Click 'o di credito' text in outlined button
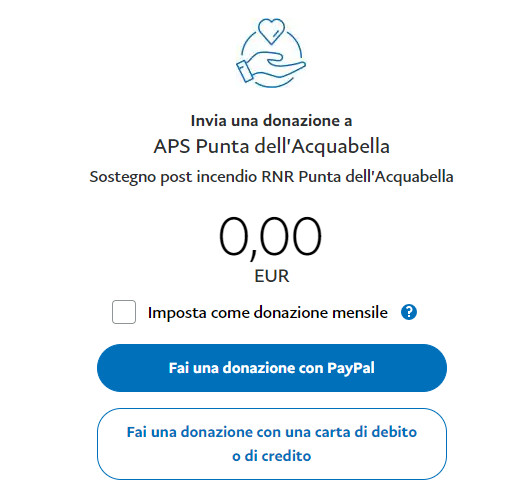This screenshot has height=486, width=523. (x=272, y=456)
